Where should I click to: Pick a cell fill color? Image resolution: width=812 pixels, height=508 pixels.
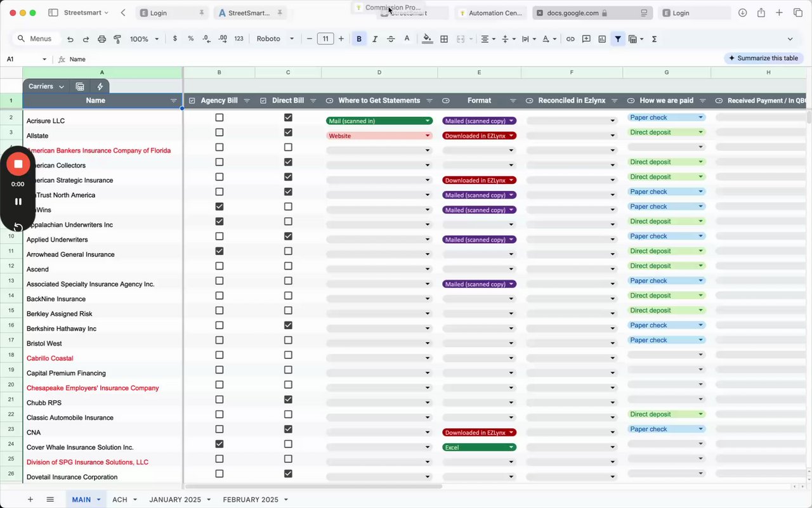428,39
